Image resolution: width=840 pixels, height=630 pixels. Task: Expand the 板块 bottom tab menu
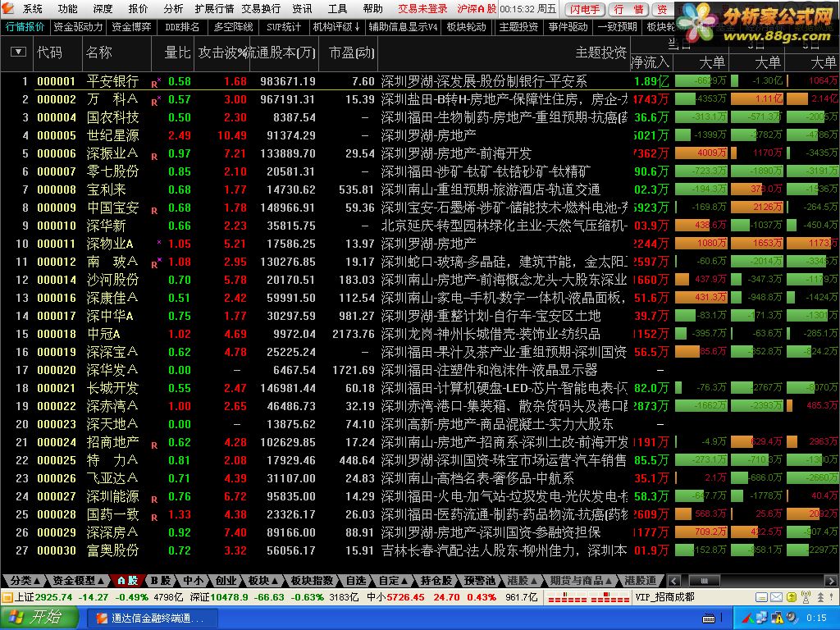(x=262, y=580)
